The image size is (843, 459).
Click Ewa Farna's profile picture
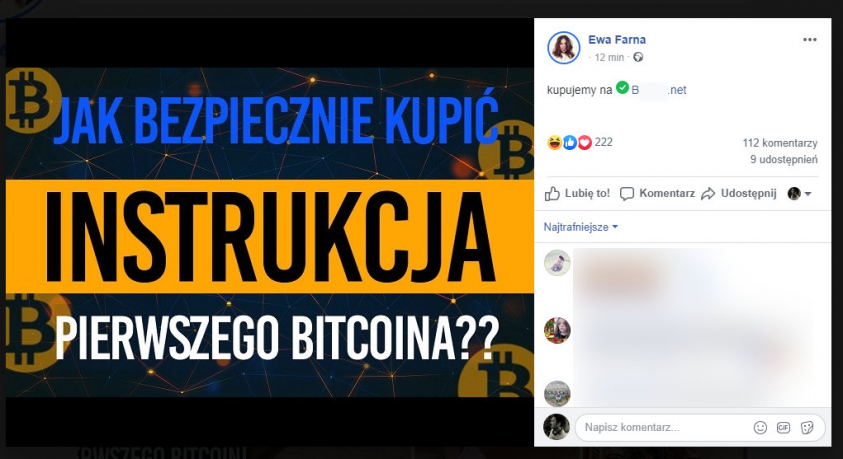click(563, 47)
